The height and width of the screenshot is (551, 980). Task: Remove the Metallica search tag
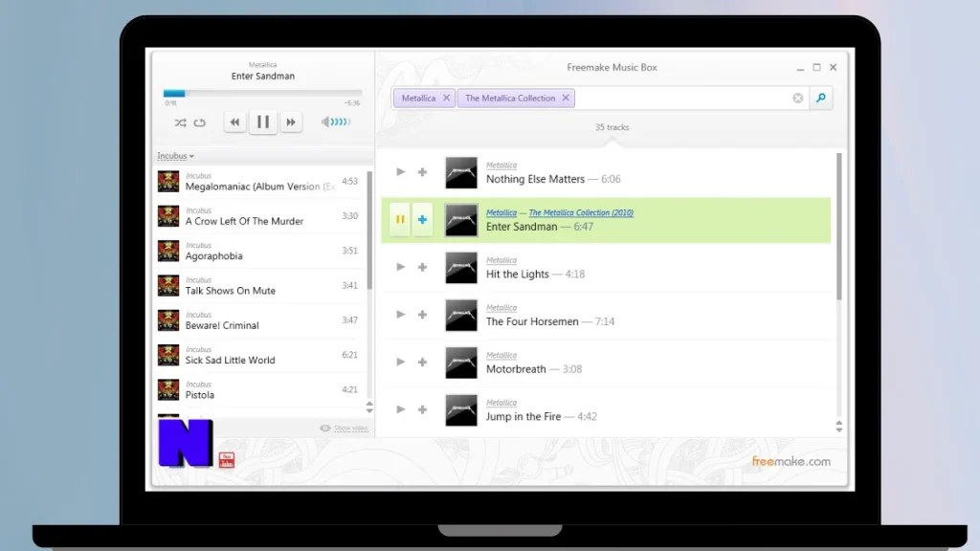pyautogui.click(x=446, y=99)
